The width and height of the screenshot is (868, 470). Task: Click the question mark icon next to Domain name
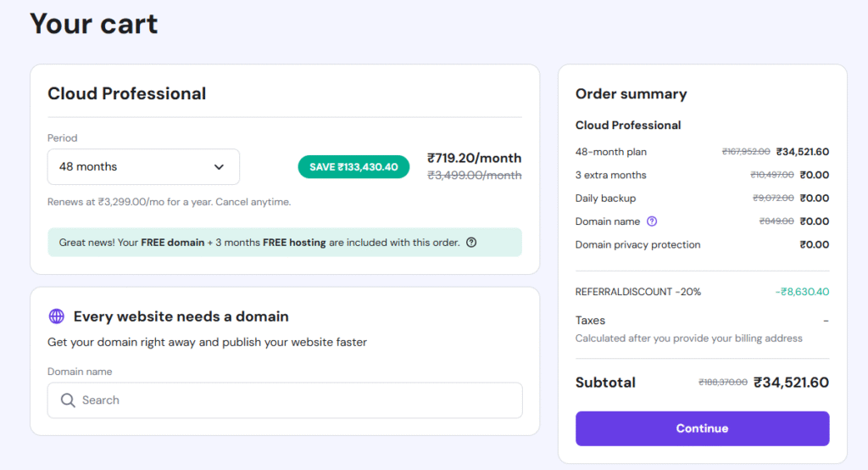tap(652, 221)
